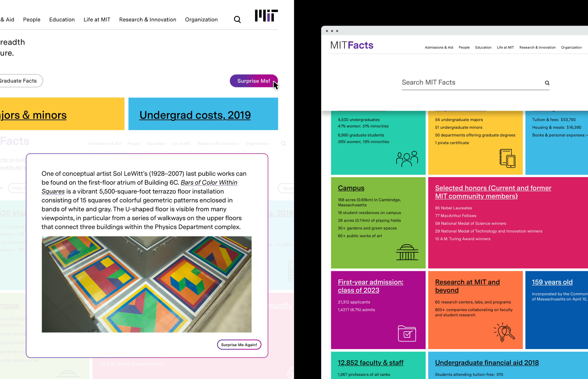Image resolution: width=588 pixels, height=379 pixels.
Task: Click the people group icon on the teal card
Action: pyautogui.click(x=407, y=159)
